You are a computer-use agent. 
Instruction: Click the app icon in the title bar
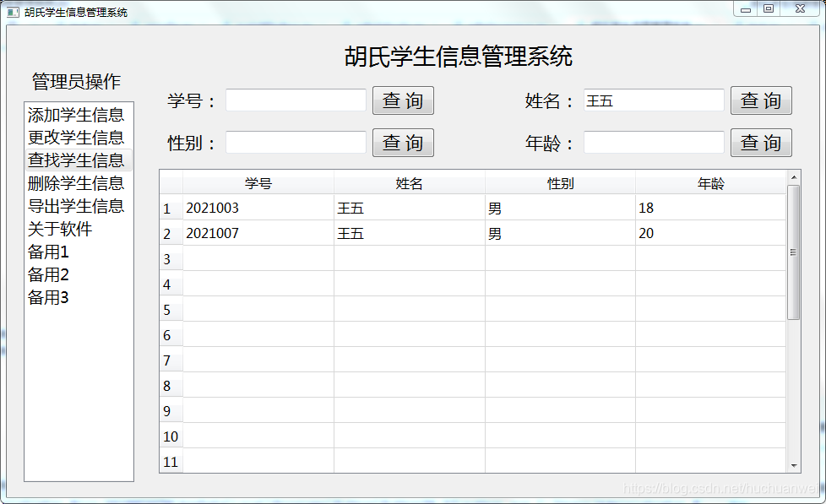point(13,12)
